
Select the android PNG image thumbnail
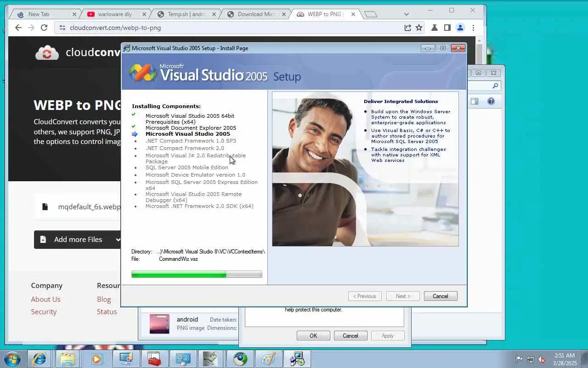pyautogui.click(x=159, y=324)
